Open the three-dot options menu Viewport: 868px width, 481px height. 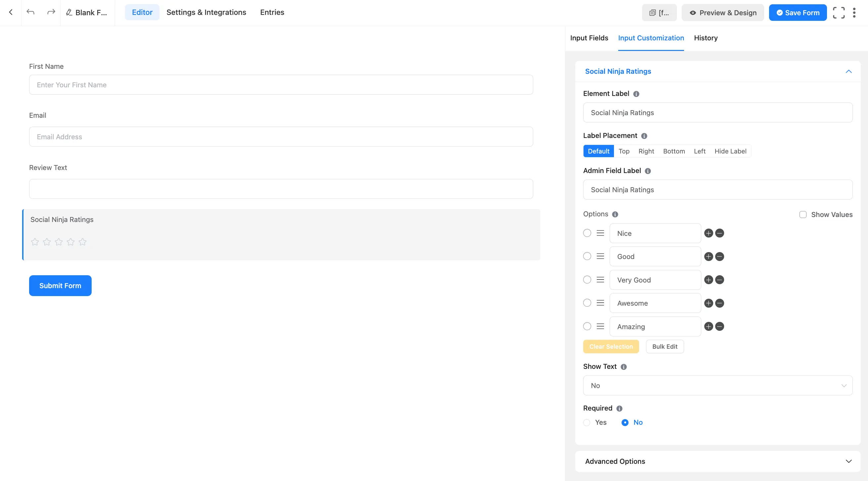point(854,12)
